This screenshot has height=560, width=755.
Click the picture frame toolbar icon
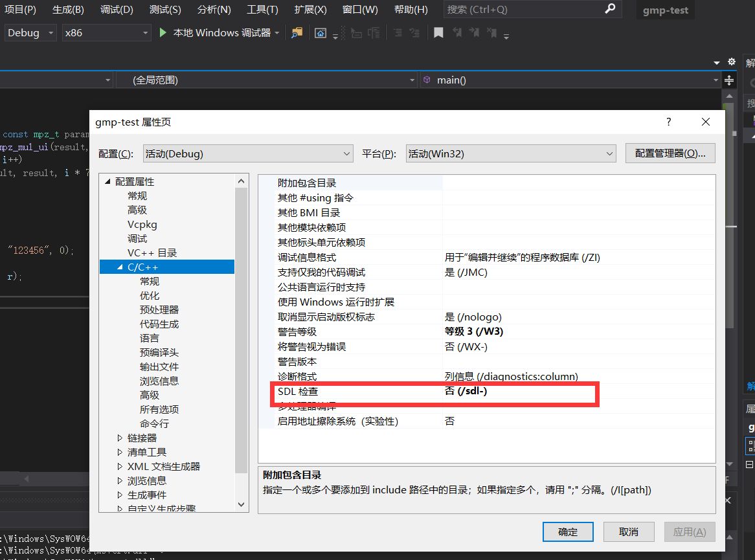[x=321, y=33]
